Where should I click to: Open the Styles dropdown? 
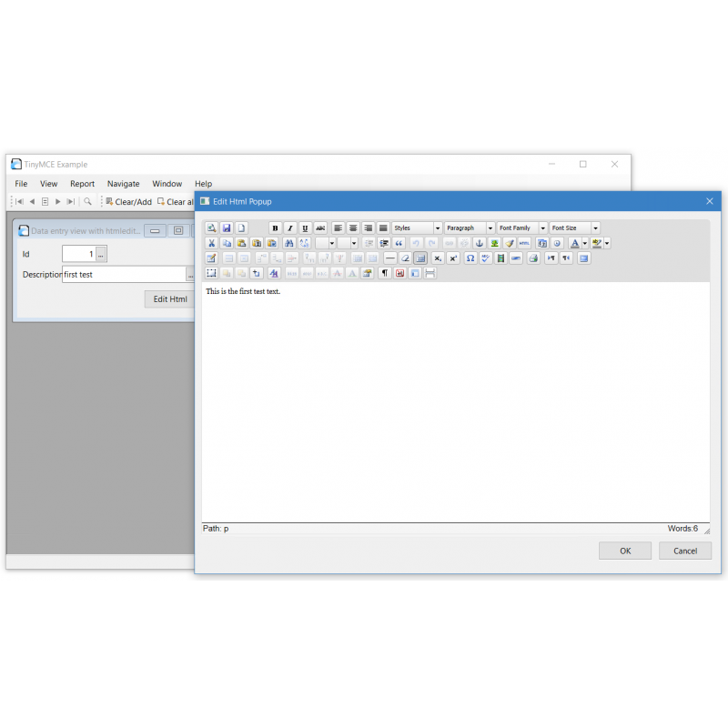coord(415,227)
